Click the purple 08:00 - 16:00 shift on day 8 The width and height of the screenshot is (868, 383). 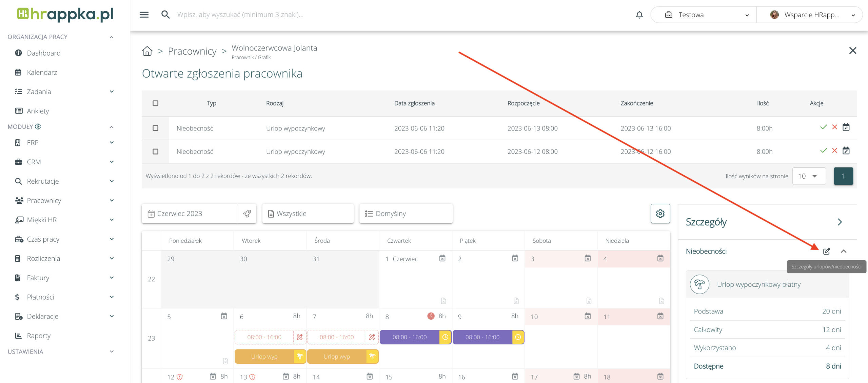pos(409,337)
